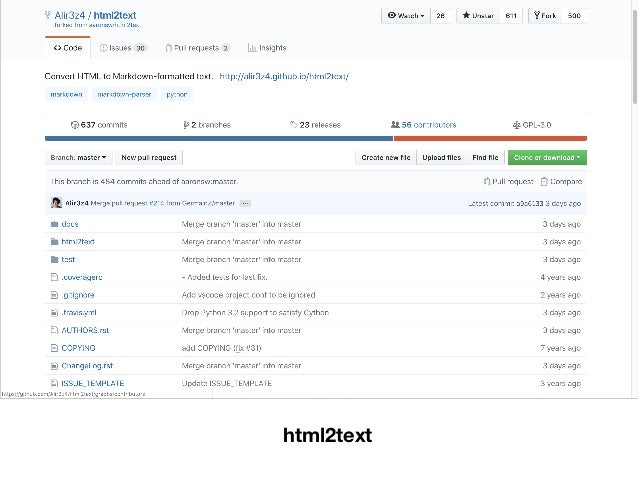Screen dimensions: 638x479
Task: Select the markdown-parser topic tag
Action: (124, 94)
